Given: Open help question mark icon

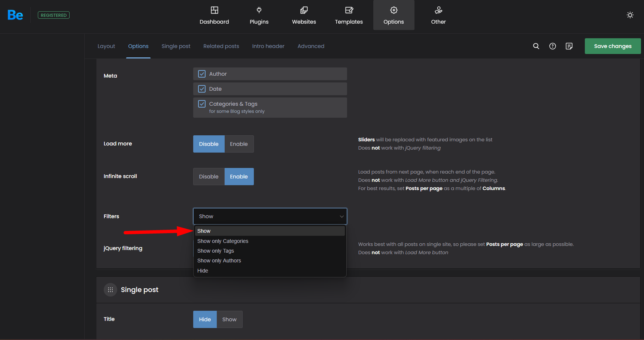Looking at the screenshot, I should point(553,46).
